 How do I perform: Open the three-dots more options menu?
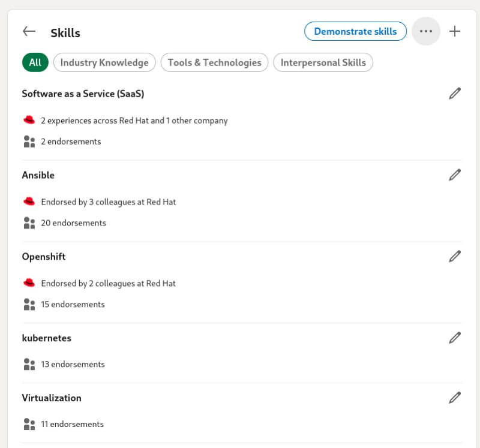426,31
